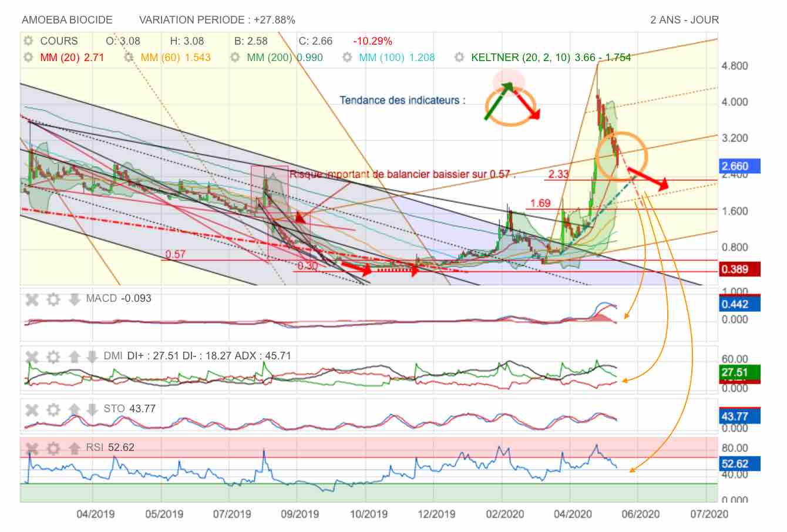Move RSI panel up
The width and height of the screenshot is (787, 532).
tap(74, 449)
